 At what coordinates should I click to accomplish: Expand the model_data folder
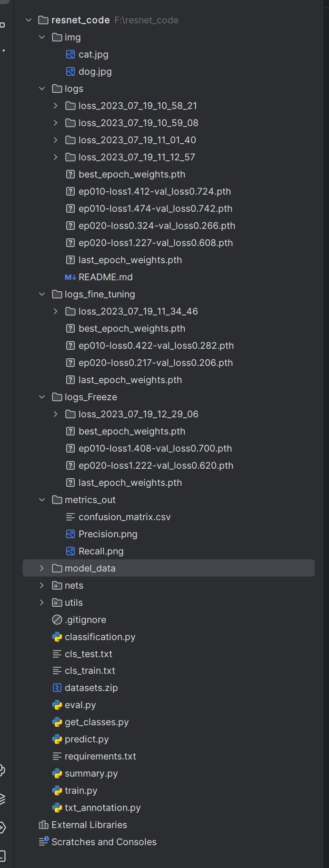pos(42,568)
